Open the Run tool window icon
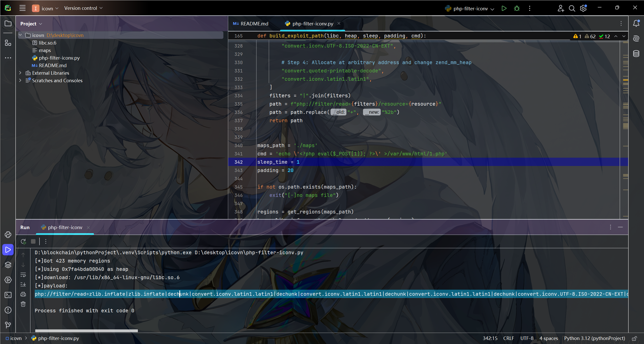 [8, 250]
